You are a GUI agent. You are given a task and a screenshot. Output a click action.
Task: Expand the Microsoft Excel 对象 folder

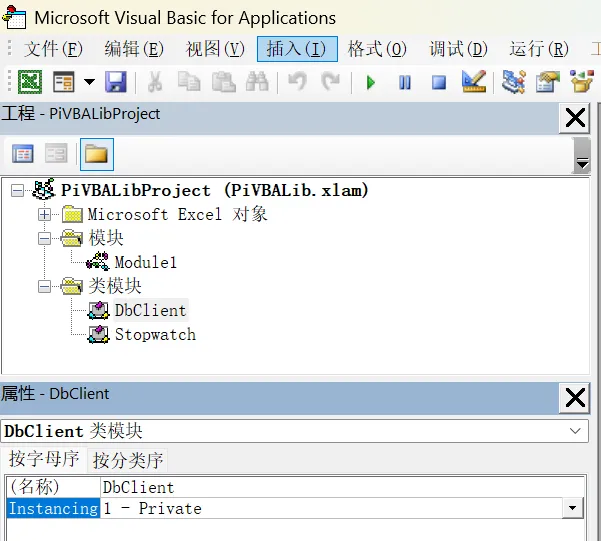point(44,214)
